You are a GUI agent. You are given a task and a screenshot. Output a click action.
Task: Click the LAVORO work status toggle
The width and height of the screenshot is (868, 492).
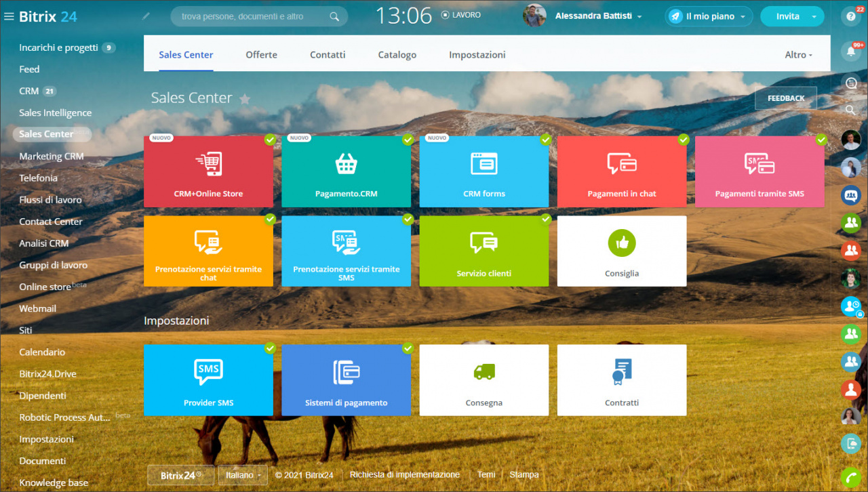click(461, 15)
